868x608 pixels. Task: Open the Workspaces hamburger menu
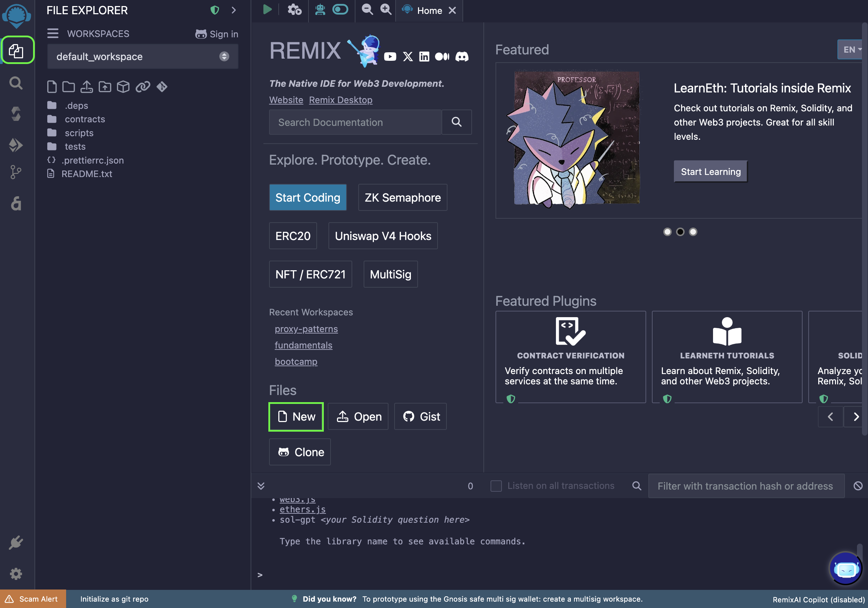[x=53, y=34]
